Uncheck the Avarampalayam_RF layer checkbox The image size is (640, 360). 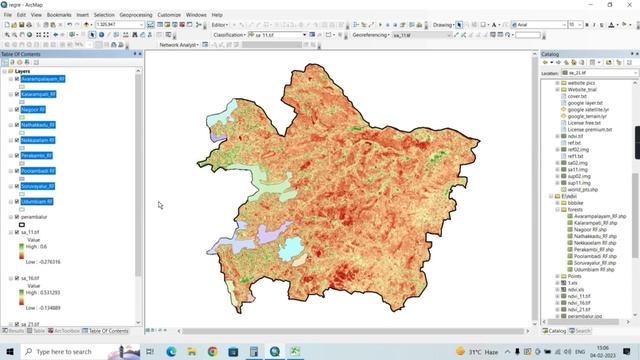coord(17,79)
